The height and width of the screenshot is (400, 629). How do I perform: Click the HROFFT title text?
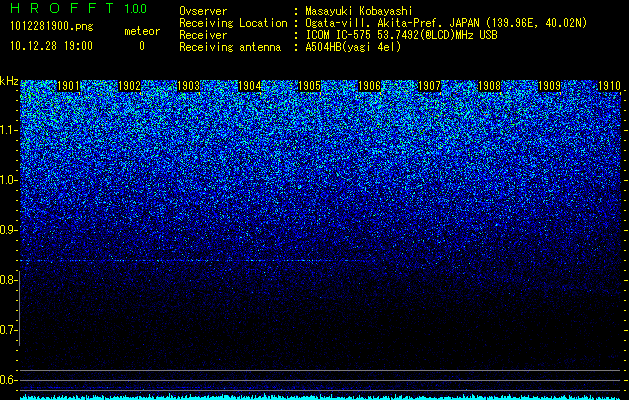(x=62, y=8)
